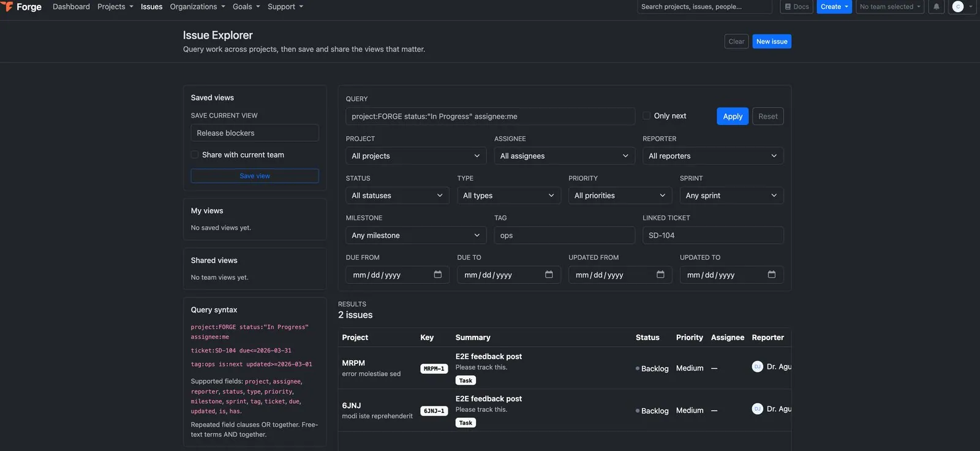This screenshot has width=980, height=451.
Task: Click the Save view button
Action: pos(255,176)
